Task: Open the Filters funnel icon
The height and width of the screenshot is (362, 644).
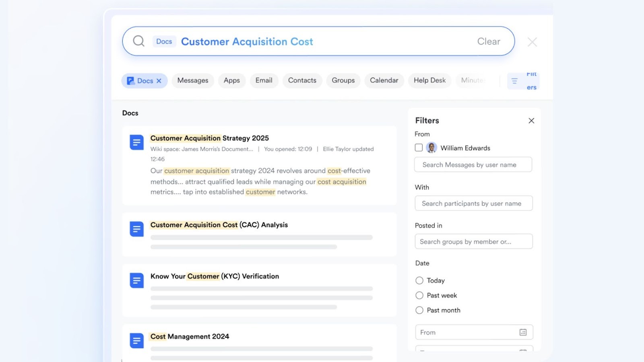Action: point(514,80)
